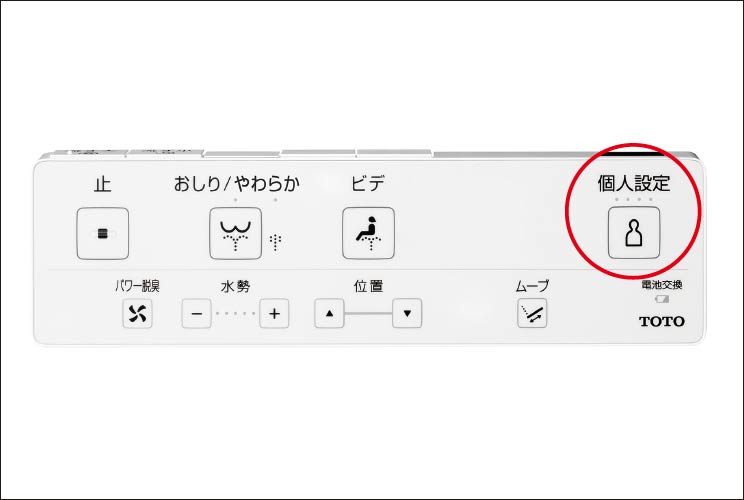Screen dimensions: 744x500
Task: Move nozzle position with down arrow
Action: [x=407, y=313]
